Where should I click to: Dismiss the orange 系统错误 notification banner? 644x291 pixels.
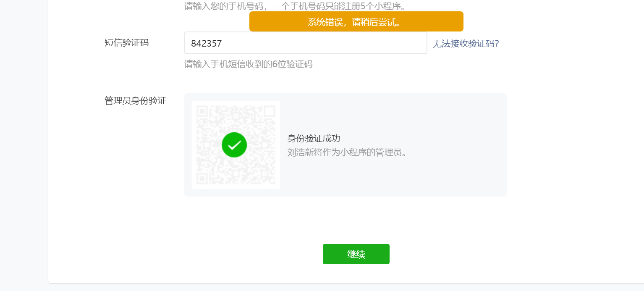click(356, 21)
